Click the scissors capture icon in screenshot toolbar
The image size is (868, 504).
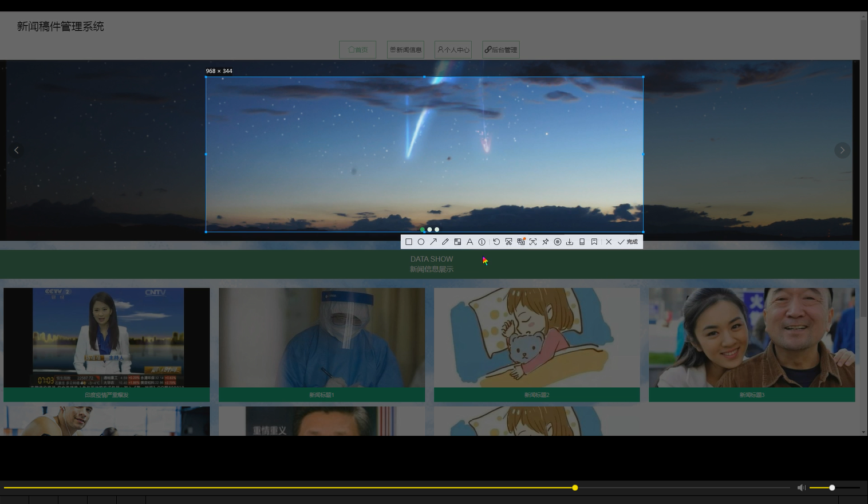tap(508, 242)
